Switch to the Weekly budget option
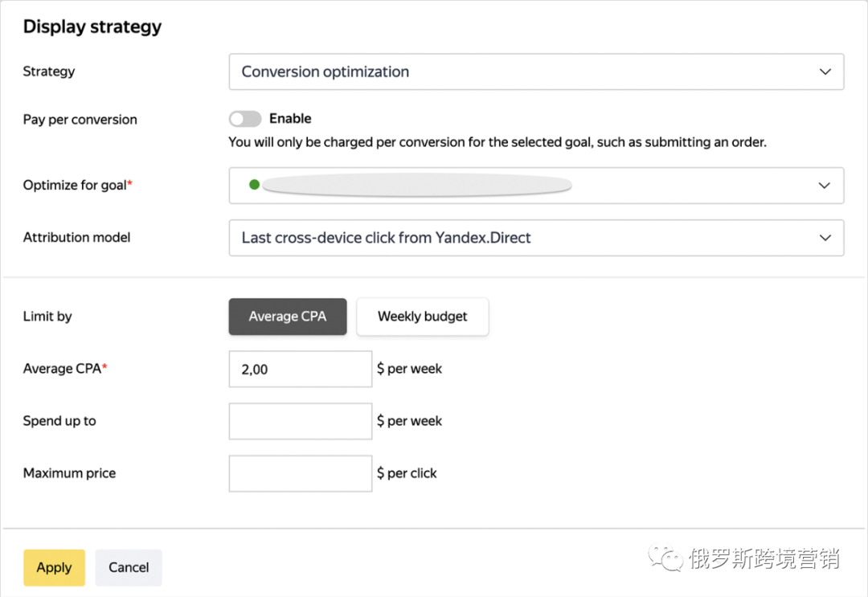 [422, 317]
